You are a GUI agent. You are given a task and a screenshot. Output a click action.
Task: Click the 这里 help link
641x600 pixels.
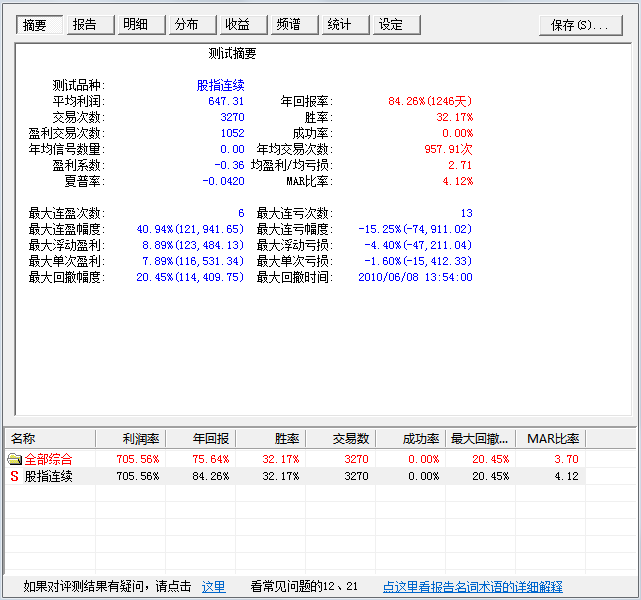pyautogui.click(x=213, y=587)
